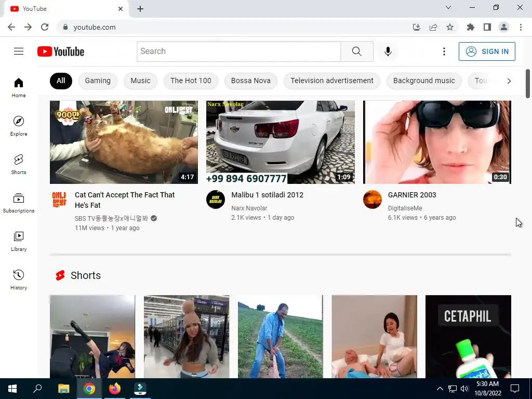Click the install app icon
532x399 pixels.
pyautogui.click(x=416, y=27)
